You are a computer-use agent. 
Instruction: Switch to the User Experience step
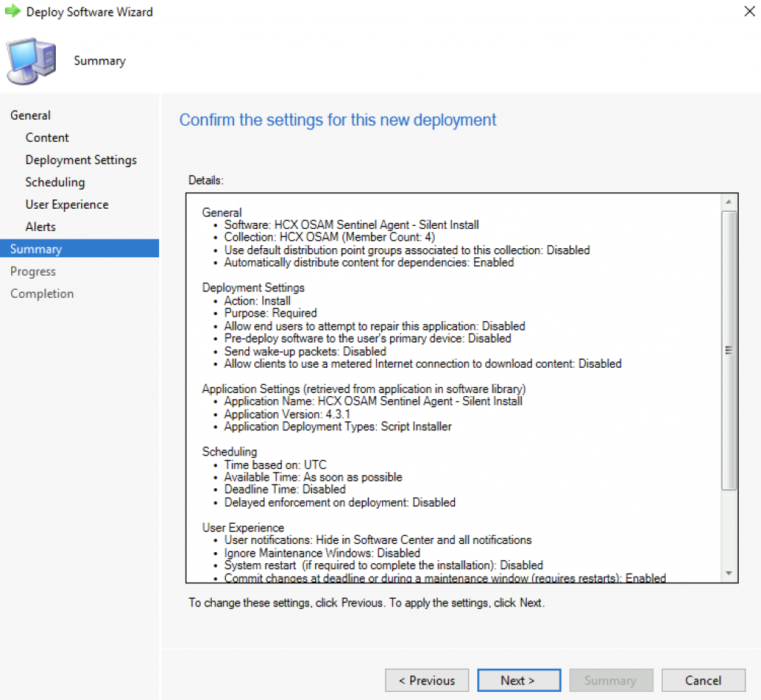click(x=67, y=204)
